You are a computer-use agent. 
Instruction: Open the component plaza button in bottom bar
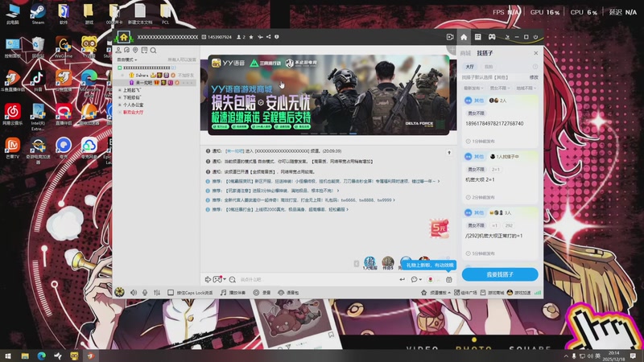point(465,293)
